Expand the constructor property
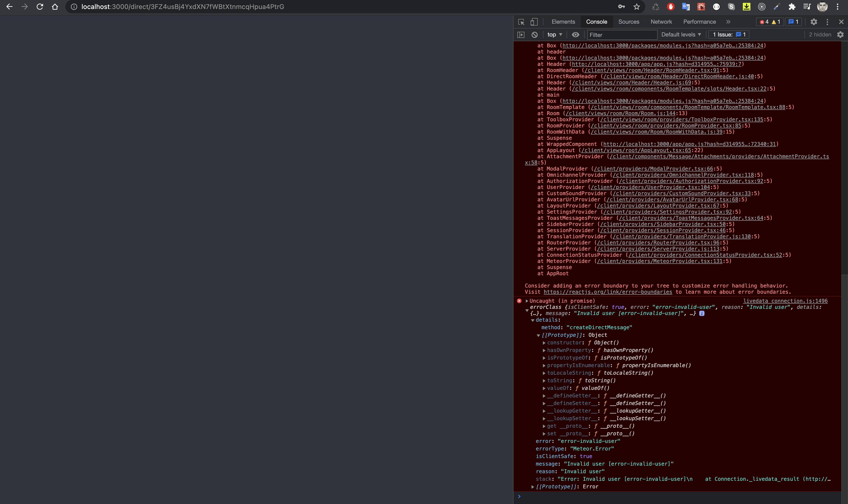The width and height of the screenshot is (848, 504). click(x=544, y=343)
